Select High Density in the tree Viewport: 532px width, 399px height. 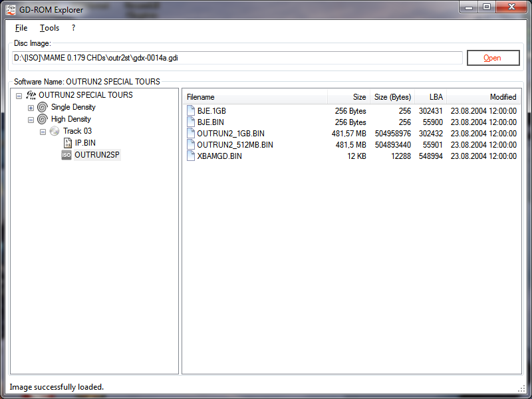tap(71, 119)
